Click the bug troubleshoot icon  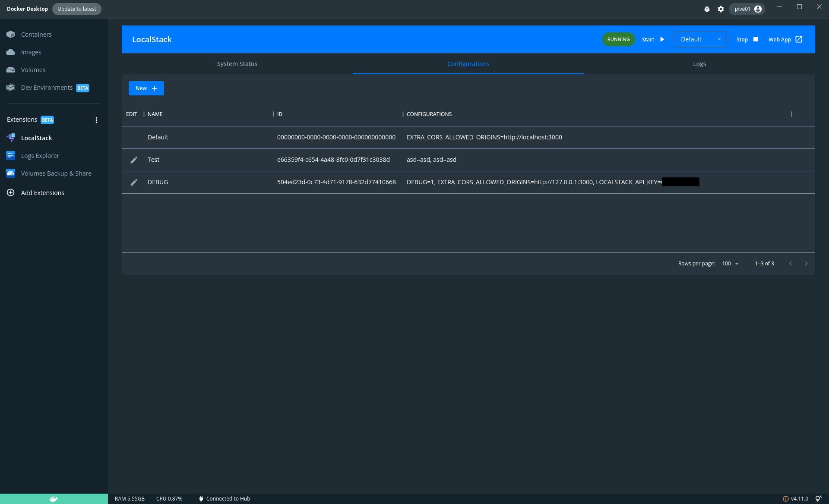(x=707, y=9)
